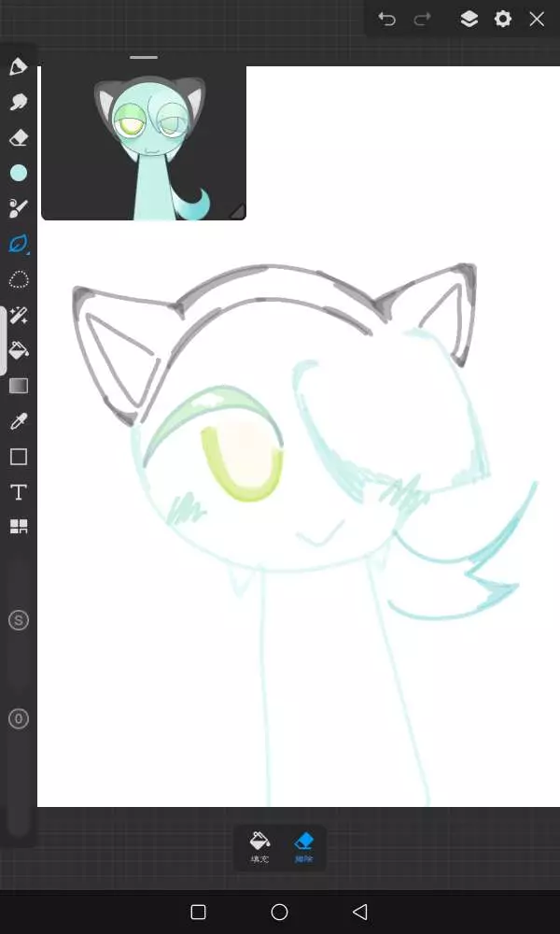560x934 pixels.
Task: Open the light cyan color swatch
Action: tap(19, 174)
